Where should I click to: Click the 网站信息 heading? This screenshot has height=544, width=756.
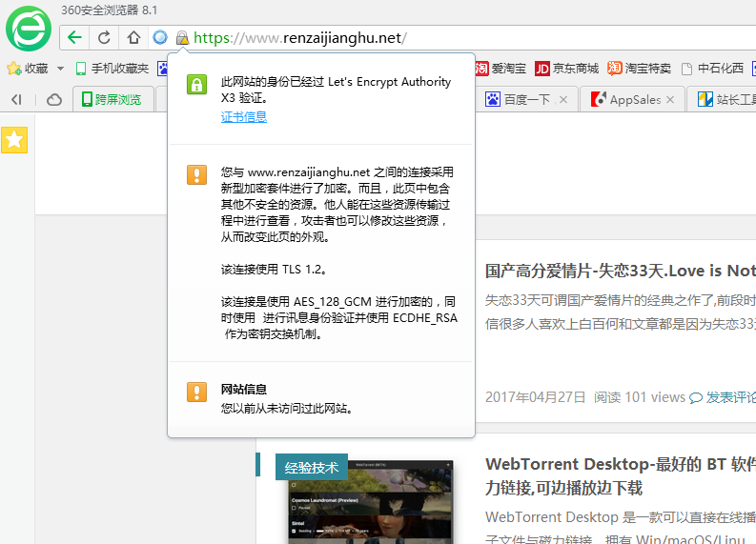coord(243,389)
